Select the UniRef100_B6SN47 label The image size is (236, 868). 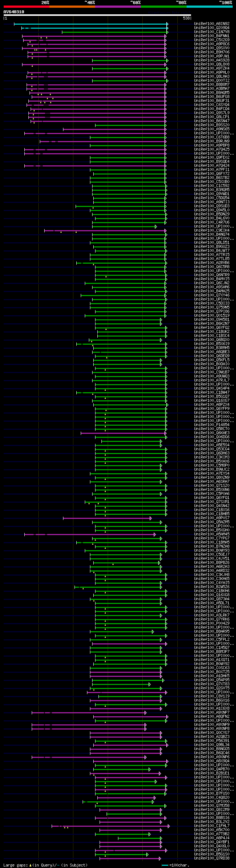[212, 121]
